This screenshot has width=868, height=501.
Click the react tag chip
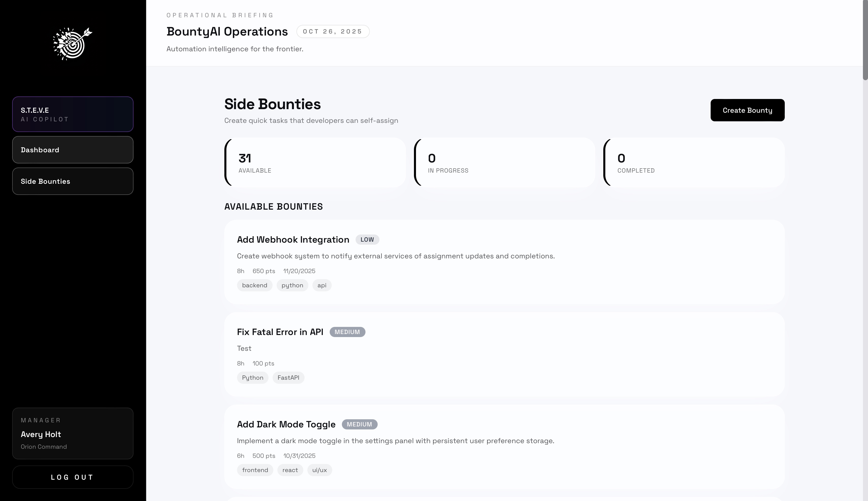coord(290,470)
